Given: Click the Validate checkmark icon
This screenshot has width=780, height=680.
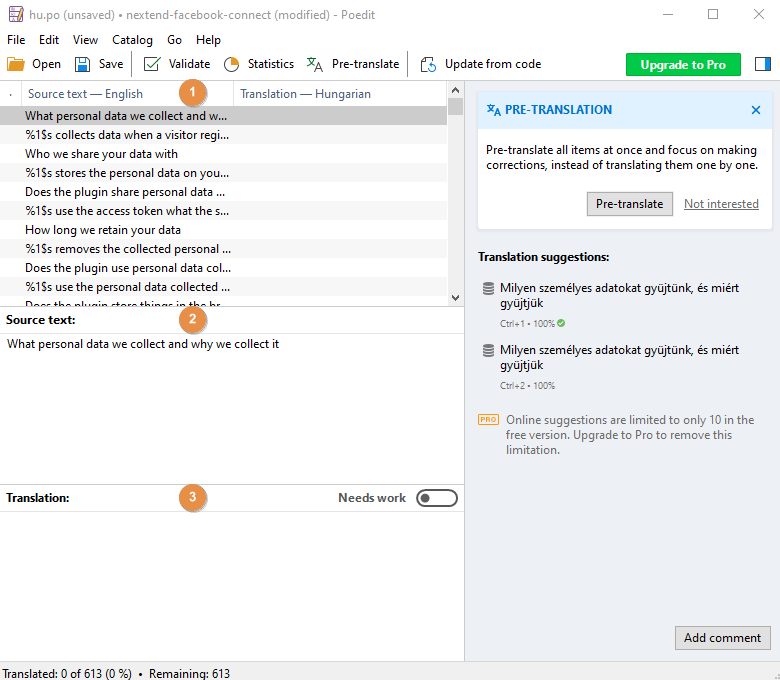Looking at the screenshot, I should click(x=152, y=64).
